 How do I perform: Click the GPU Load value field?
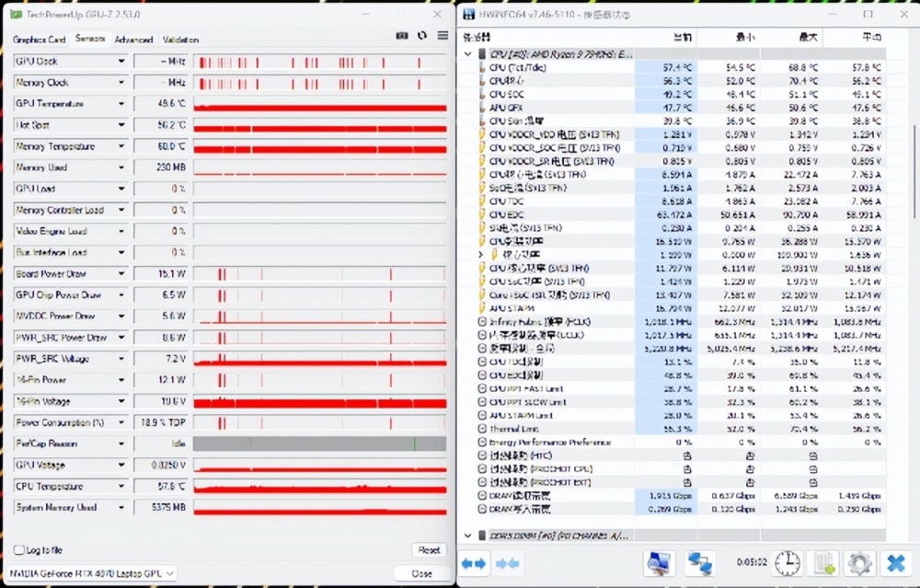tap(161, 189)
